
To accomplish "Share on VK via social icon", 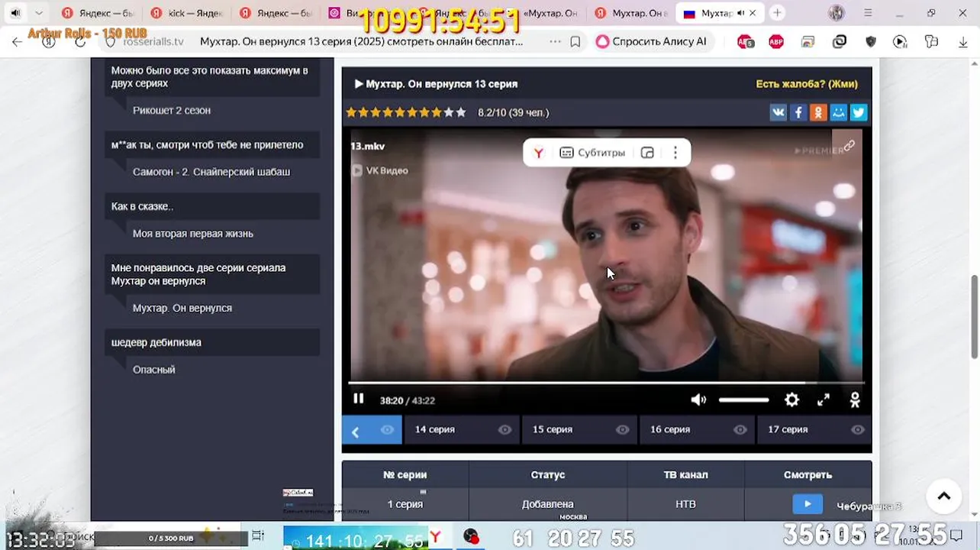I will [x=778, y=112].
